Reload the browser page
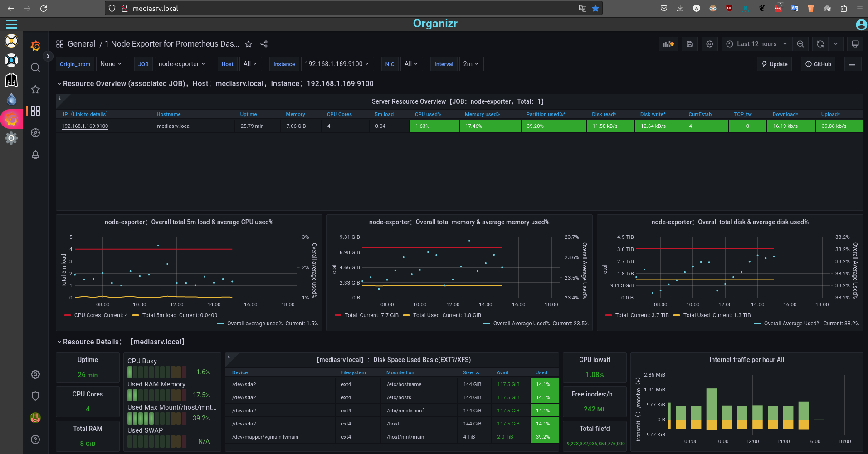Viewport: 868px width, 454px height. point(44,8)
